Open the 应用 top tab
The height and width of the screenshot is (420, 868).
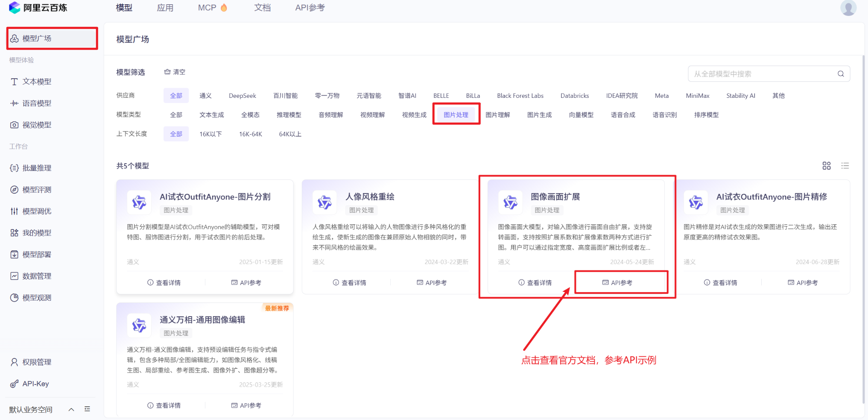(165, 8)
